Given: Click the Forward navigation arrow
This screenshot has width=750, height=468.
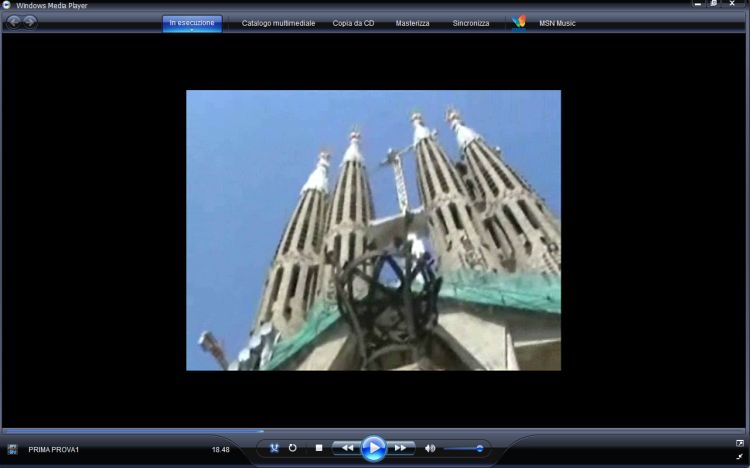Looking at the screenshot, I should (x=30, y=22).
